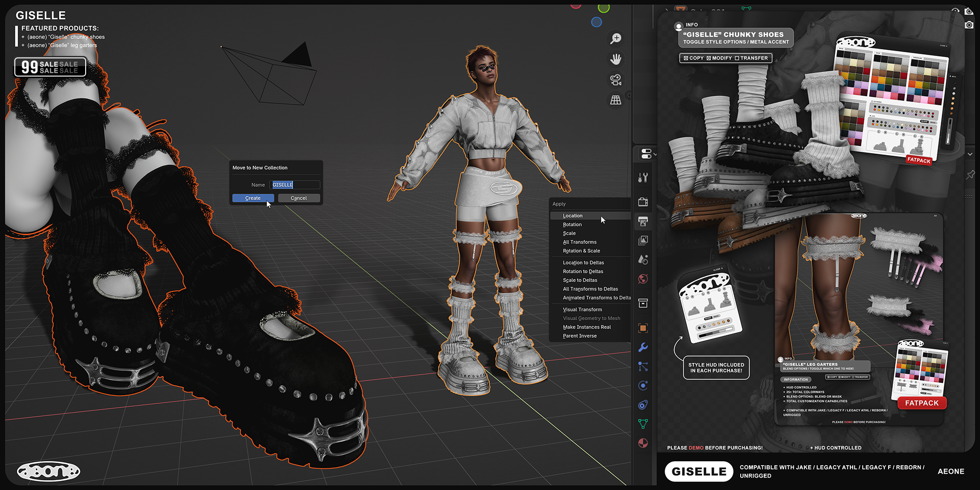Choose All Transforms in the Apply menu

(x=590, y=242)
